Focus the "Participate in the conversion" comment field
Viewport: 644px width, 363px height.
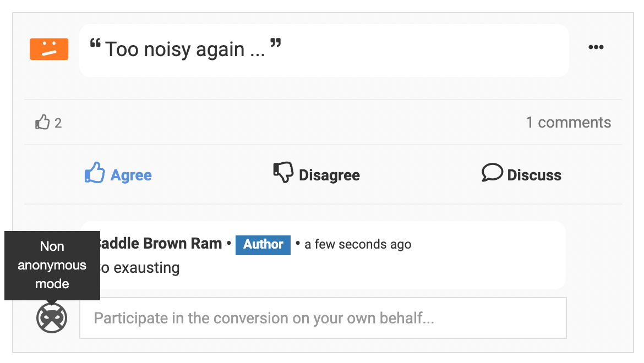[323, 318]
